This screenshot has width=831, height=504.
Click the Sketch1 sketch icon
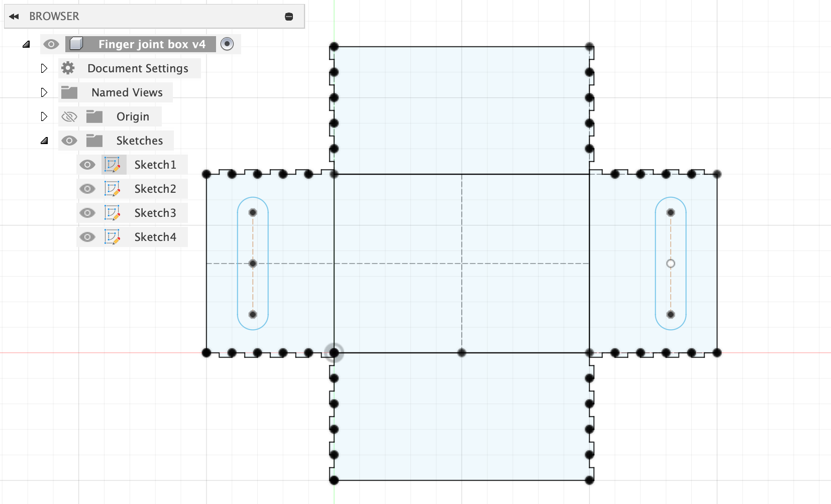(x=112, y=165)
